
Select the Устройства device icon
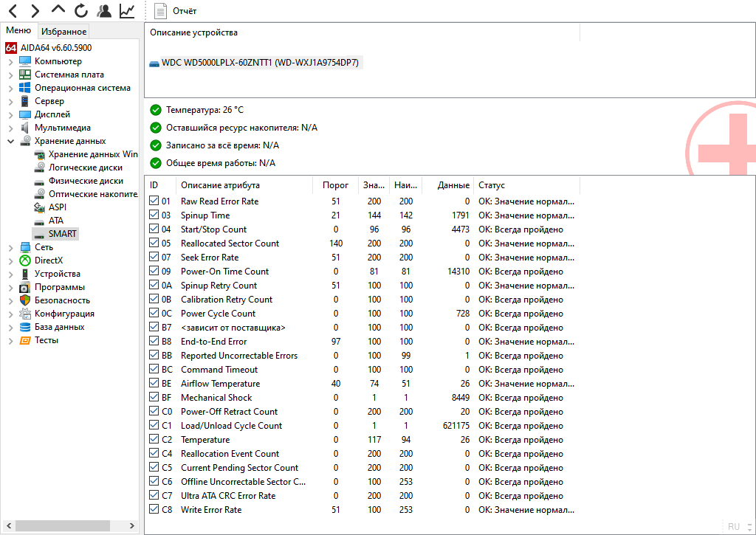(x=24, y=274)
